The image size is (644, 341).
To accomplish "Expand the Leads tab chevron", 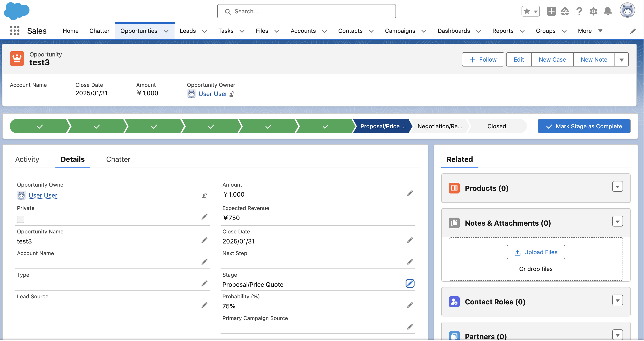I will [204, 31].
